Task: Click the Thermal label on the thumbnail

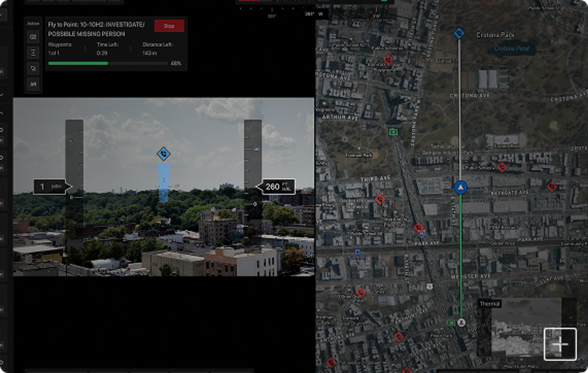Action: click(x=490, y=304)
